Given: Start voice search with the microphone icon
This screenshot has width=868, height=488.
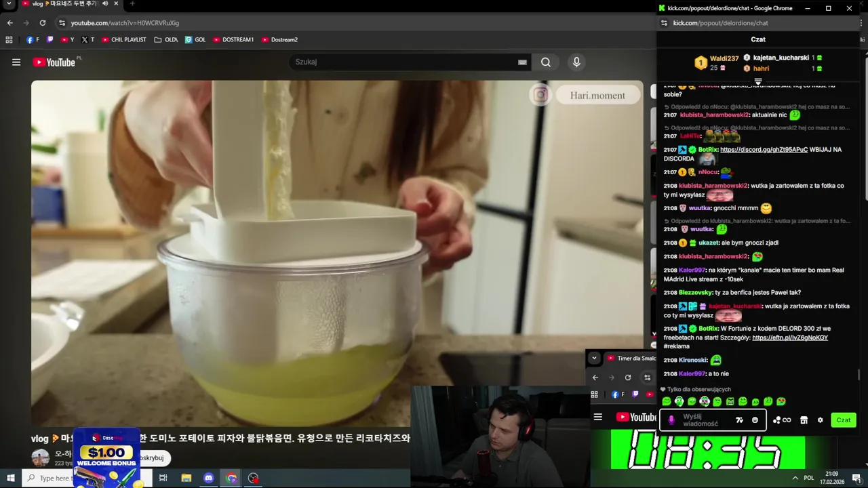Looking at the screenshot, I should tap(576, 62).
